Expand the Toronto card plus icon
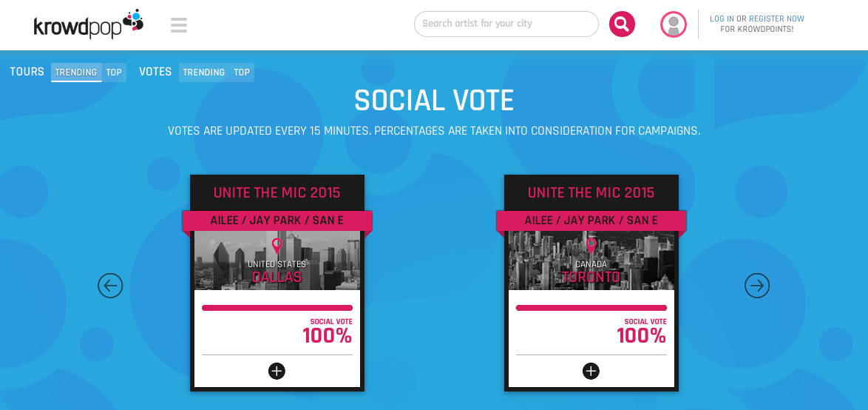 pos(591,371)
